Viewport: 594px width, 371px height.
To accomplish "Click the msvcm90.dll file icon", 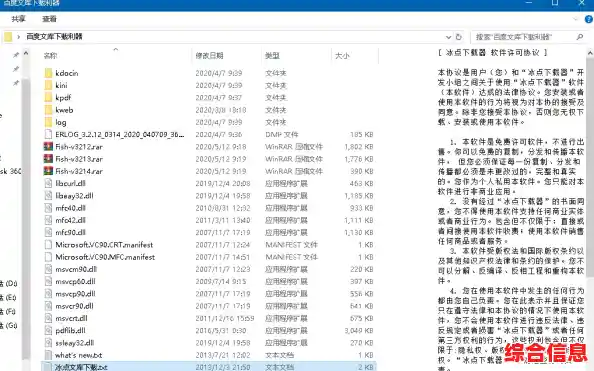I will pos(48,269).
